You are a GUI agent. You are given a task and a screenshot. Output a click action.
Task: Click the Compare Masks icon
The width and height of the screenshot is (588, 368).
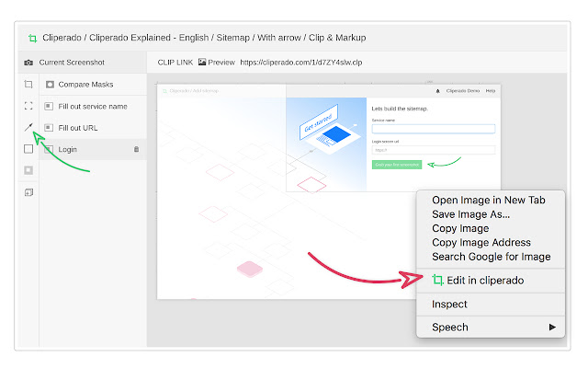point(50,85)
